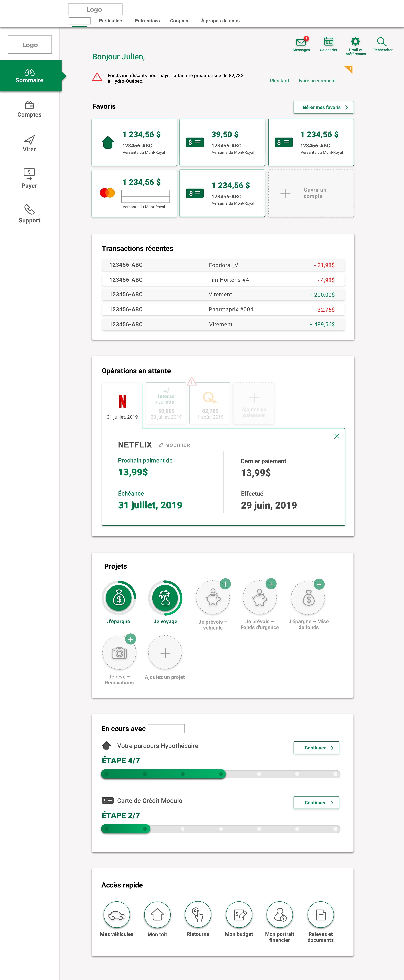Click the Carte de Crédit ÉTAPE 2/7 progress bar
This screenshot has height=980, width=404.
[220, 829]
